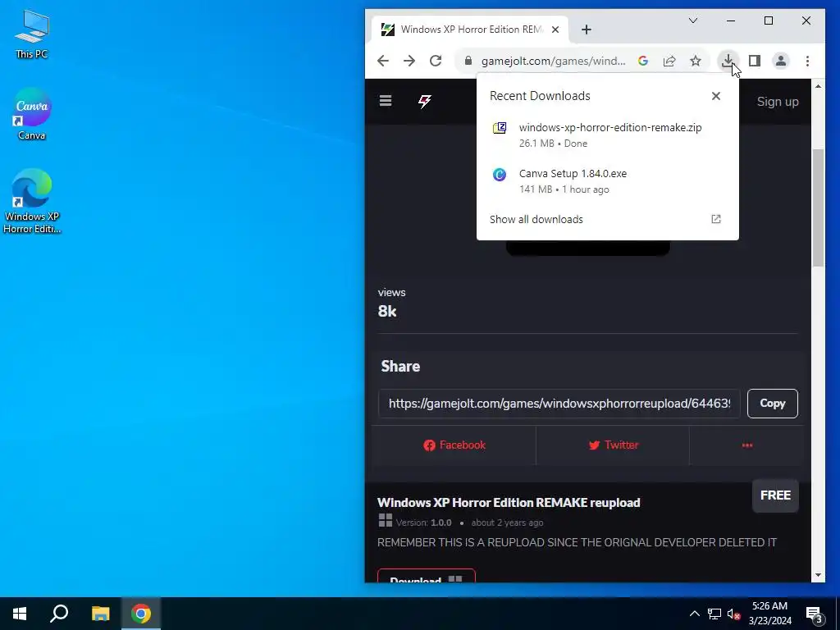Select the Canva desktop shortcut
Screen dimensions: 840x630
(x=32, y=114)
